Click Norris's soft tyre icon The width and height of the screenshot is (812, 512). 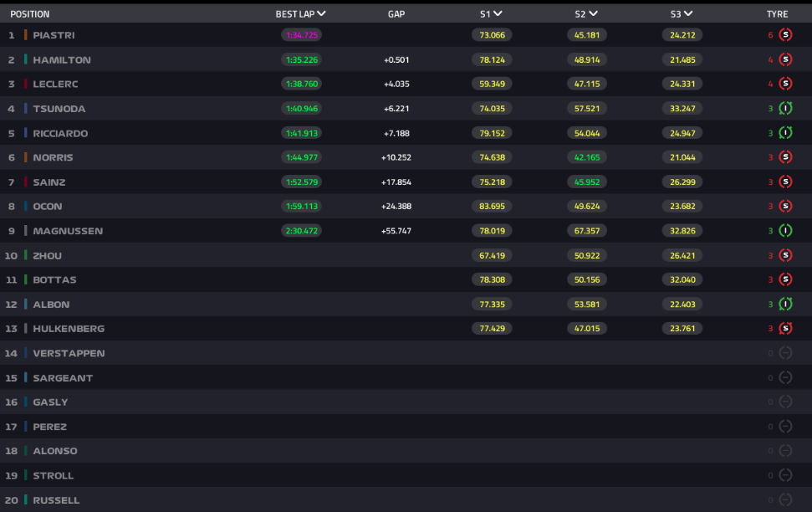point(785,157)
